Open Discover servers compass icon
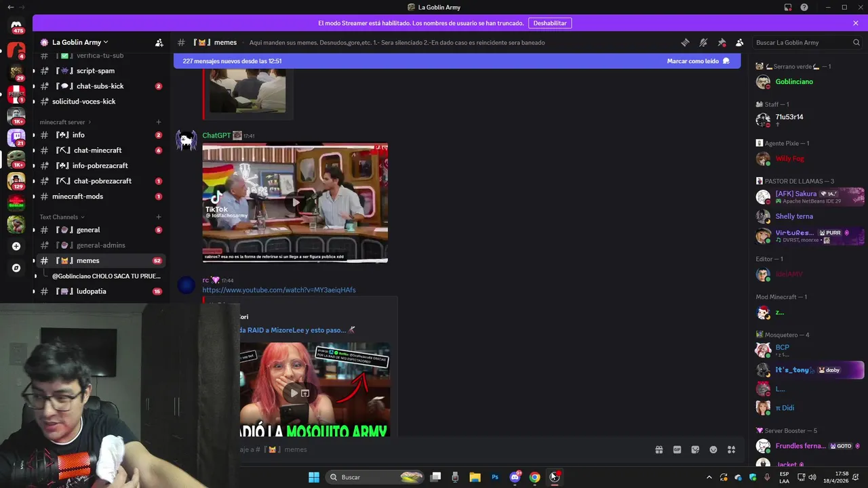Screen dimensions: 868x488 coord(16,268)
